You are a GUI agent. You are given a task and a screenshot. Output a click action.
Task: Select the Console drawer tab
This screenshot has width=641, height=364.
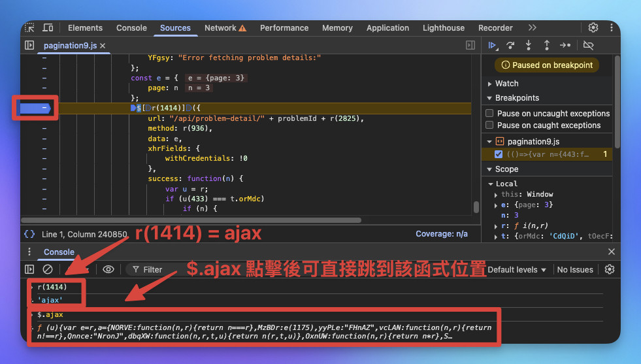tap(59, 252)
